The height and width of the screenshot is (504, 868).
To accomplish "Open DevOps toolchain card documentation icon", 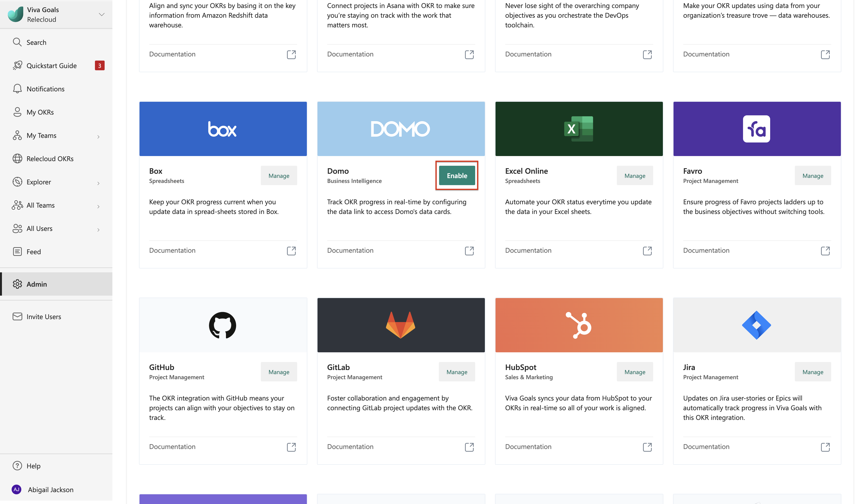I will [647, 55].
